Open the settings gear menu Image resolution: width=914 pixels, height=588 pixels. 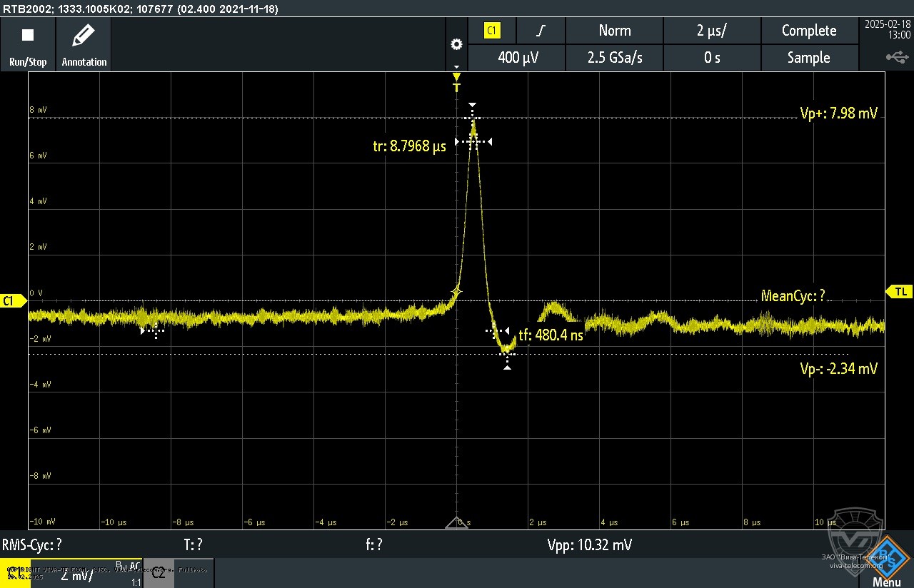(456, 44)
